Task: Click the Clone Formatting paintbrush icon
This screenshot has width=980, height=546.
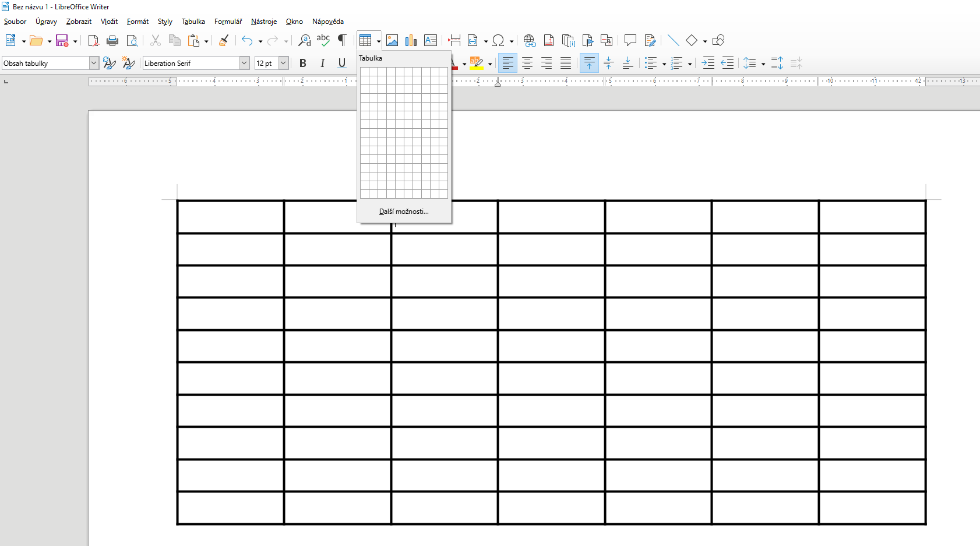Action: point(224,41)
